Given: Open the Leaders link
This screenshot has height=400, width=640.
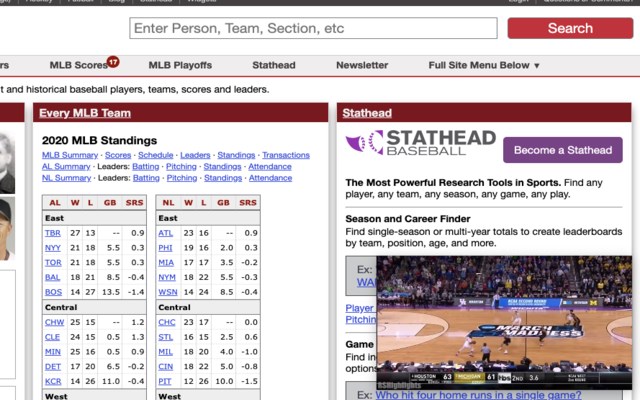Looking at the screenshot, I should tap(195, 155).
